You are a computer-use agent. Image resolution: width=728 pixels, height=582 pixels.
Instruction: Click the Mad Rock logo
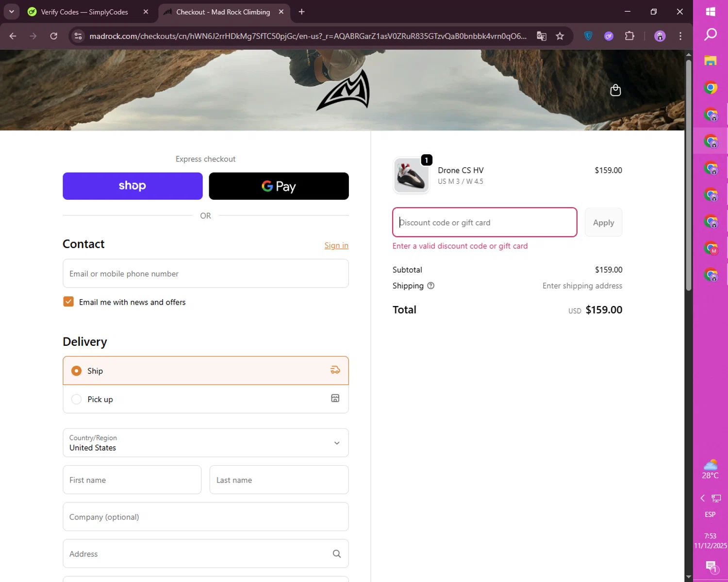pos(344,90)
